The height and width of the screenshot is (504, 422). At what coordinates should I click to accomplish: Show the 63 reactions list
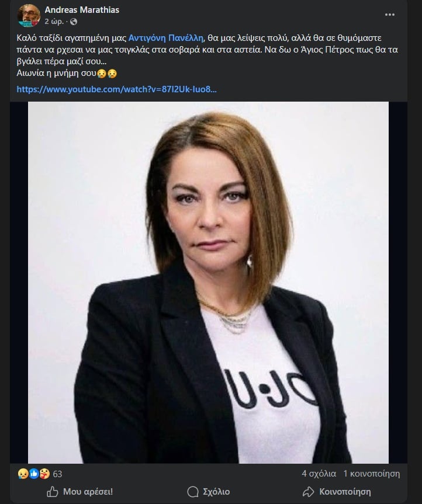[58, 474]
